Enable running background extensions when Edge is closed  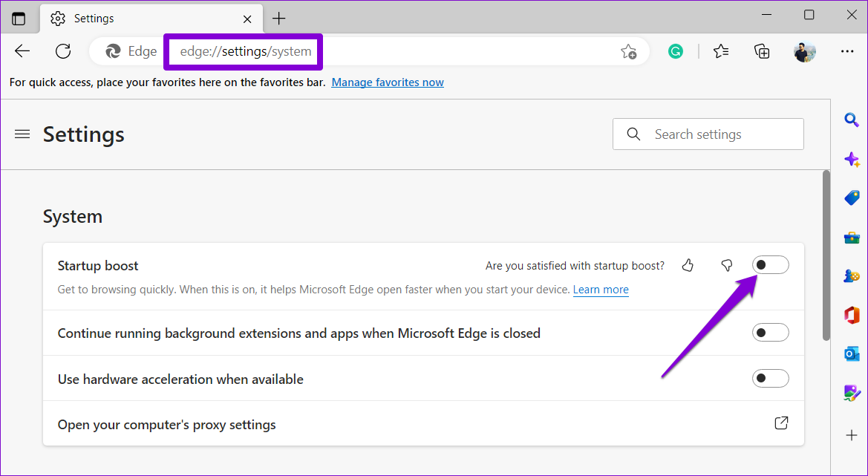[770, 332]
